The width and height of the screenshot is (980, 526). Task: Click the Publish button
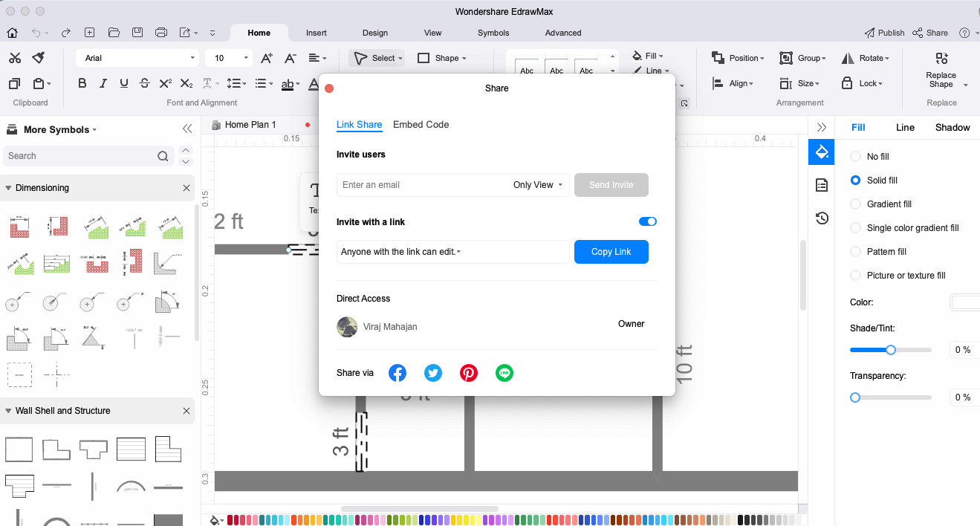[884, 33]
